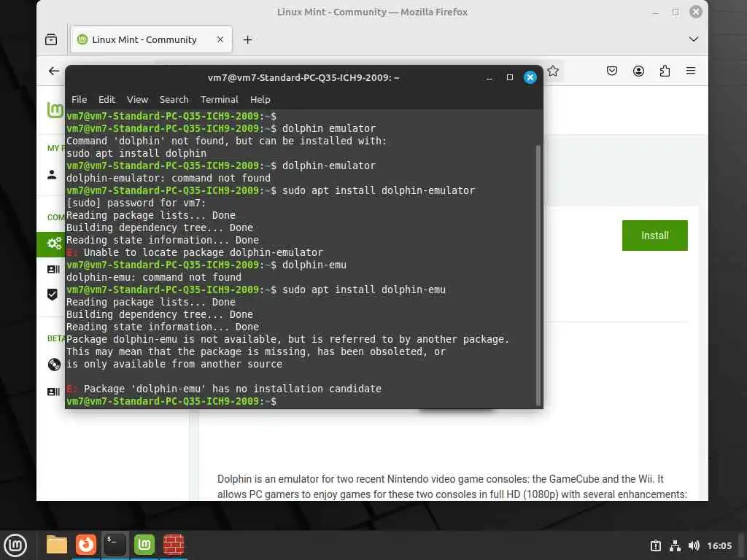This screenshot has height=560, width=747.
Task: Click the shield checkmark sidebar icon
Action: (53, 295)
